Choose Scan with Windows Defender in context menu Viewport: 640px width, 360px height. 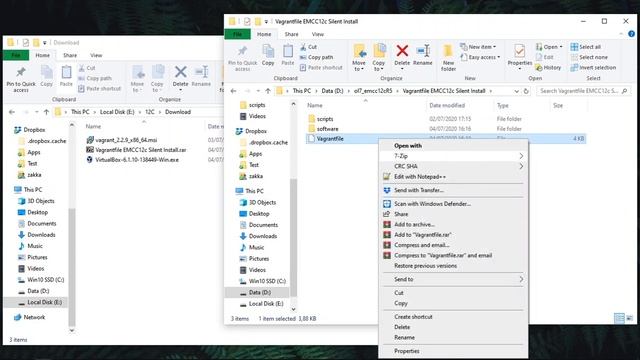pyautogui.click(x=453, y=204)
